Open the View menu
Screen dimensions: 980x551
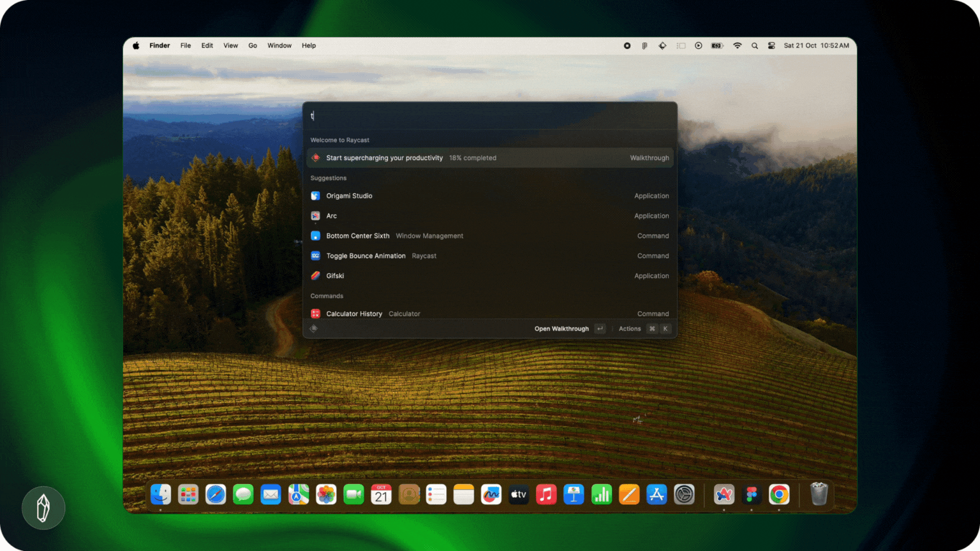[x=230, y=45]
